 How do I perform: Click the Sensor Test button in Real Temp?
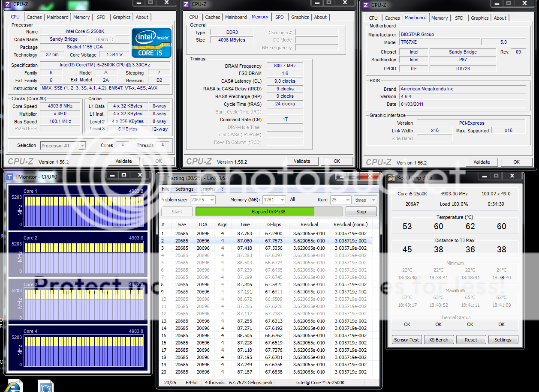coord(407,340)
